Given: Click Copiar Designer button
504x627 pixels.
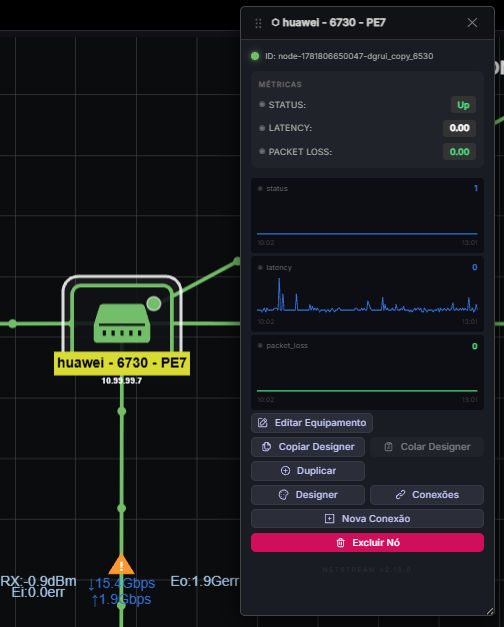Looking at the screenshot, I should (308, 447).
